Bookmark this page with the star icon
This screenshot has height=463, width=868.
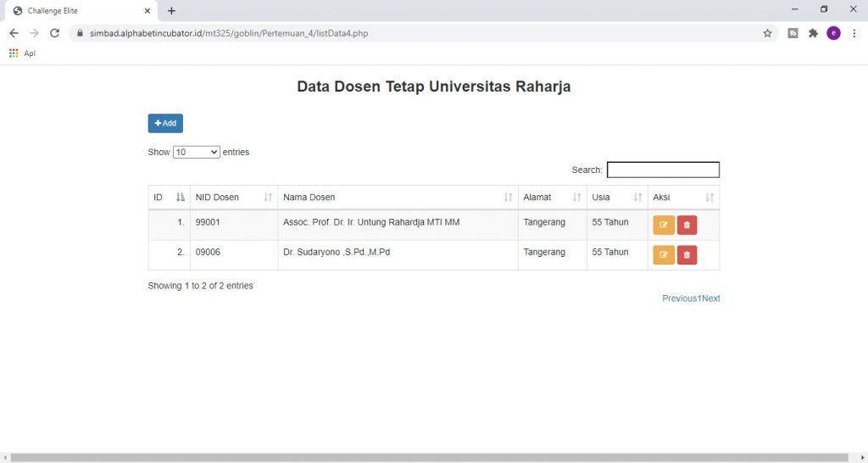(767, 33)
